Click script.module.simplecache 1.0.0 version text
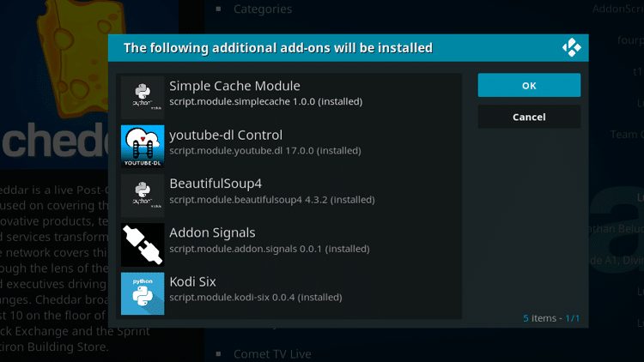Viewport: 644px width, 362px height. tap(265, 102)
